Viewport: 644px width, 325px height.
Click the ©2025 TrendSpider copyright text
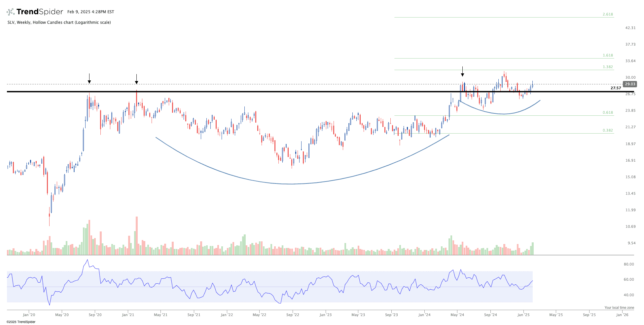(x=21, y=322)
